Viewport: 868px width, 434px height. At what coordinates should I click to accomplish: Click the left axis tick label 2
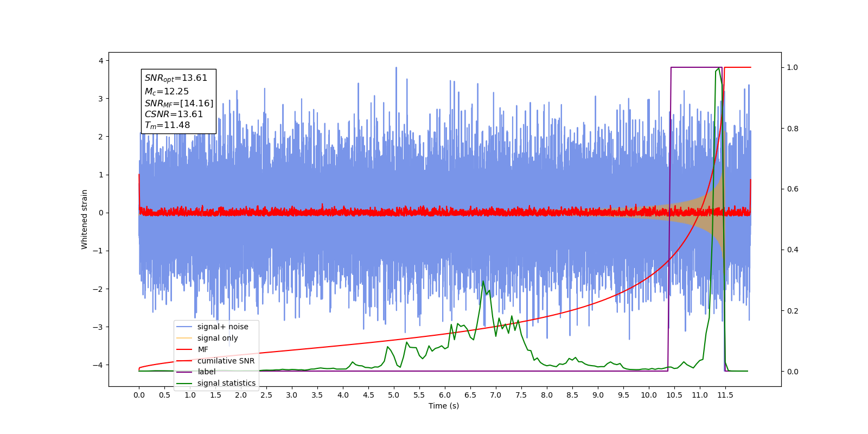tap(101, 137)
